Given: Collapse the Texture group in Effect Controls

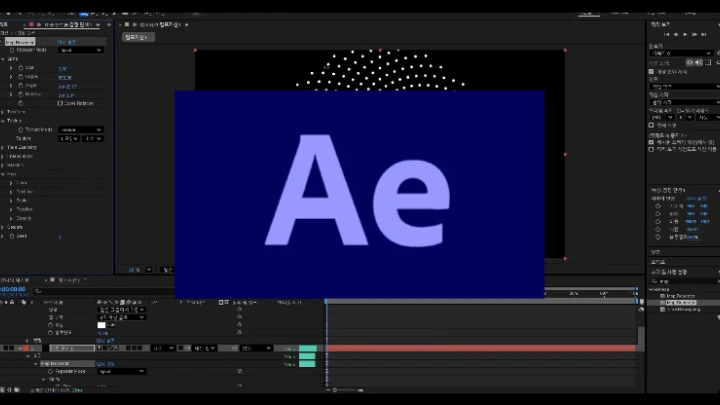Looking at the screenshot, I should (2, 121).
